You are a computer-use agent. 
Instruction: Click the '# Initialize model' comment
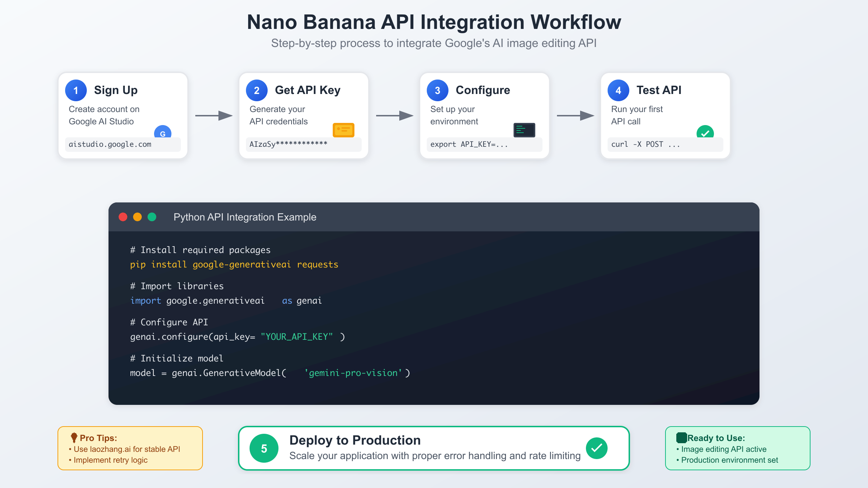(177, 358)
